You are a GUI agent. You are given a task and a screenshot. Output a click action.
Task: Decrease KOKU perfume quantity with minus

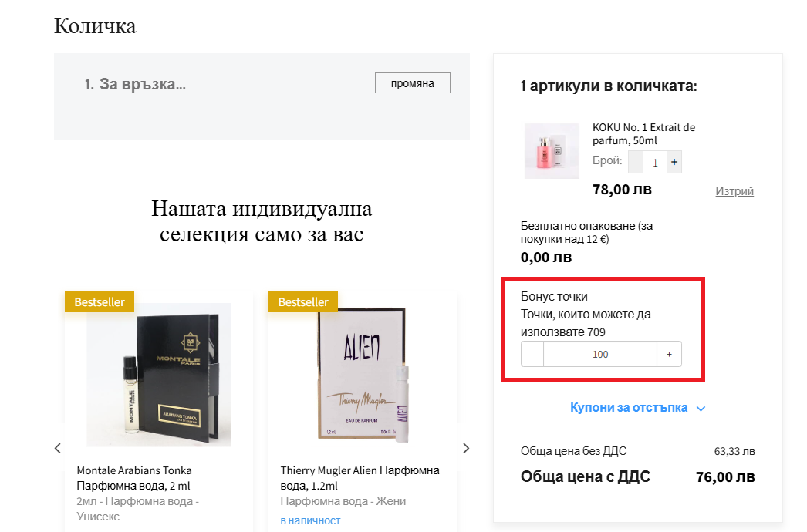pos(636,162)
